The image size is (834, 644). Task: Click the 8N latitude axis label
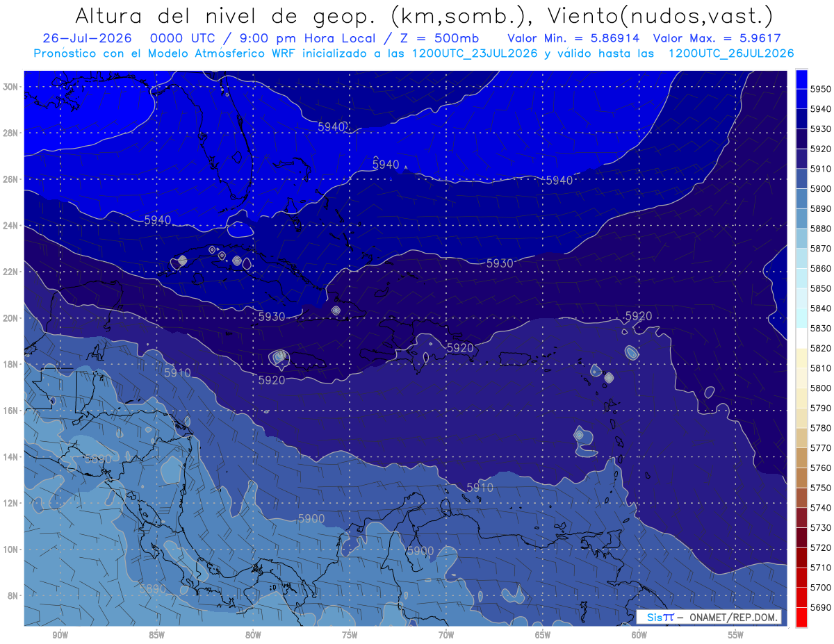point(13,595)
